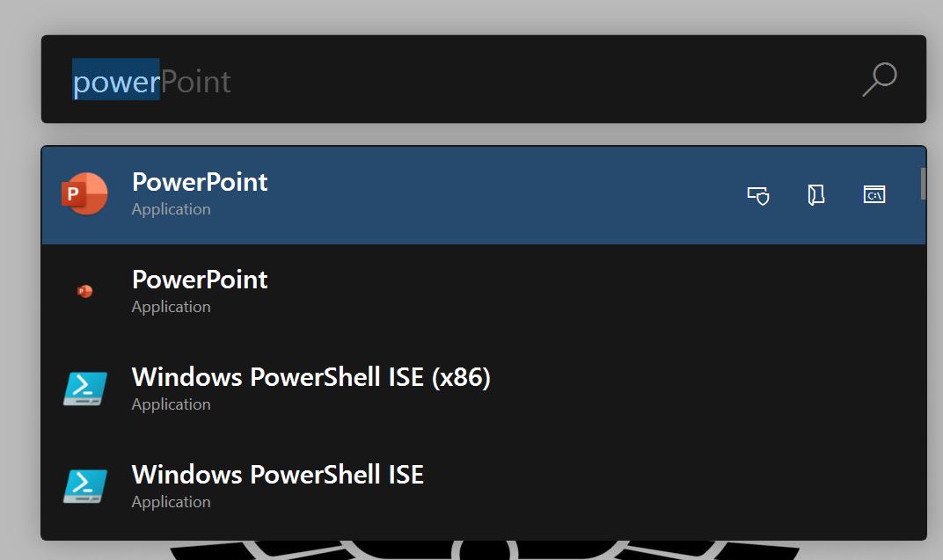Click the greyed "Point" autocomplete suggestion text

196,81
